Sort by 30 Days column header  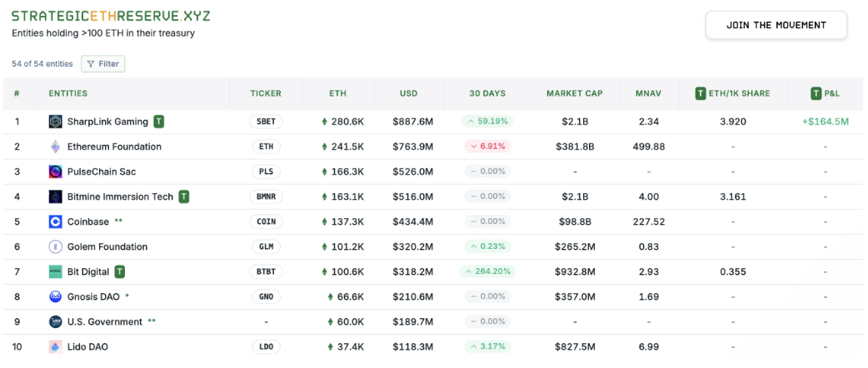pos(487,93)
